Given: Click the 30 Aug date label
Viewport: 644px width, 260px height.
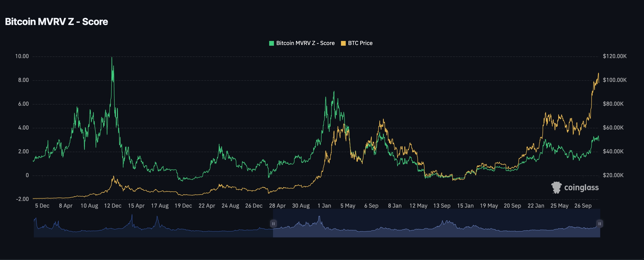Looking at the screenshot, I should [301, 206].
